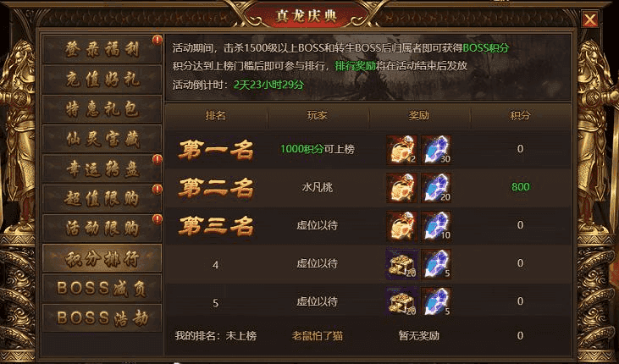Open the 仙灵宝藏 tab
This screenshot has height=364, width=619.
point(102,139)
